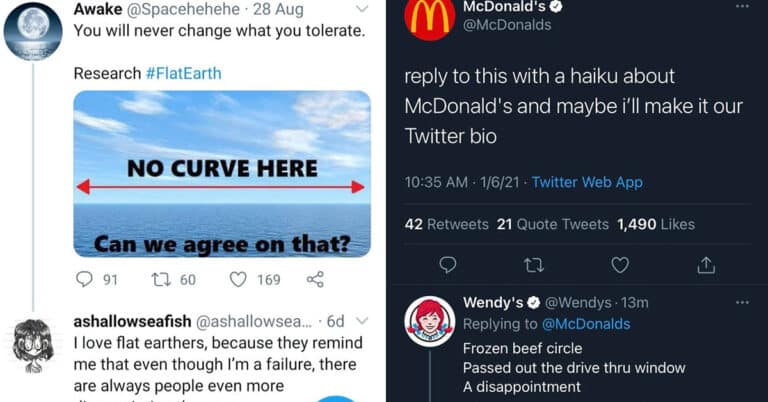
Task: Reply to the Awake flat earth tweet
Action: (84, 280)
